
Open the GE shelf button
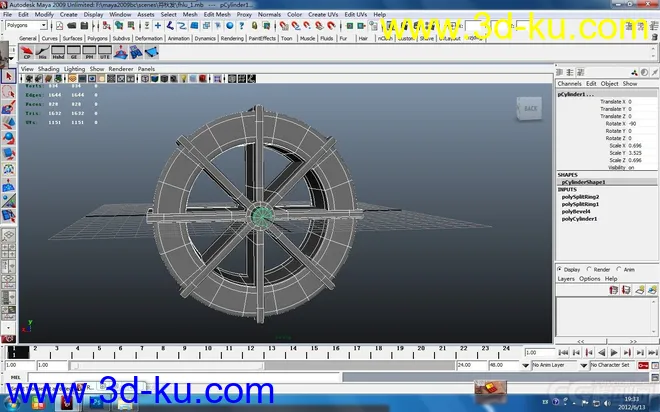point(74,53)
